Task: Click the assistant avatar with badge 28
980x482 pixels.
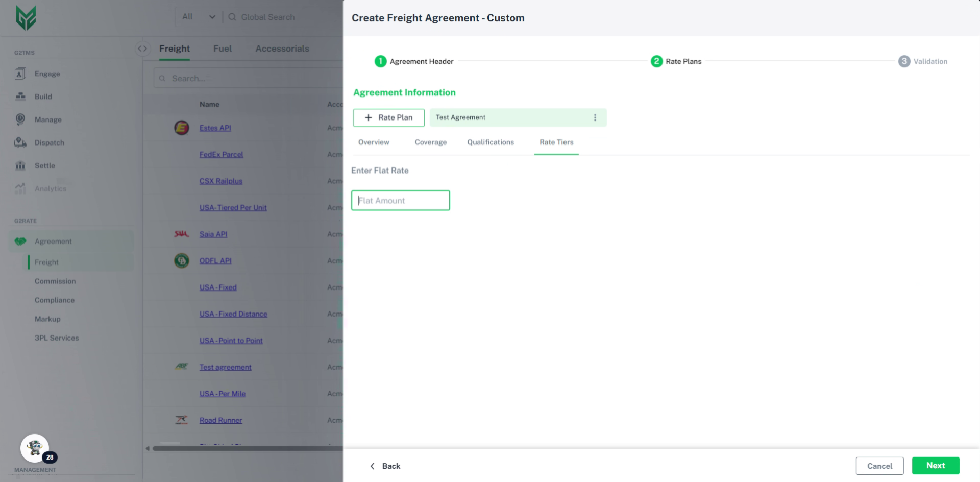Action: (x=35, y=448)
